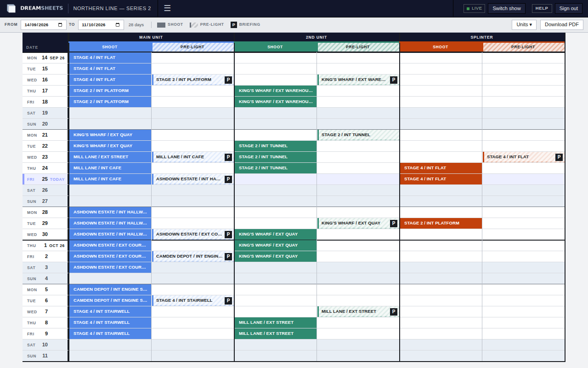Click the Pre-light hatched legend swatch
Viewport: 588px width, 368px height.
194,25
